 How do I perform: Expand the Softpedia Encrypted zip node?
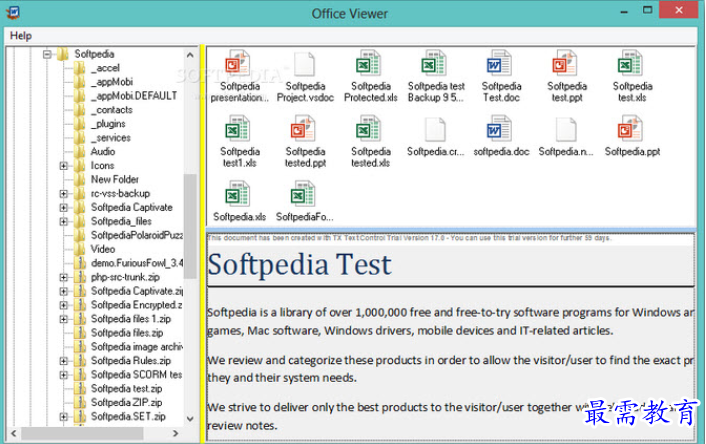63,305
